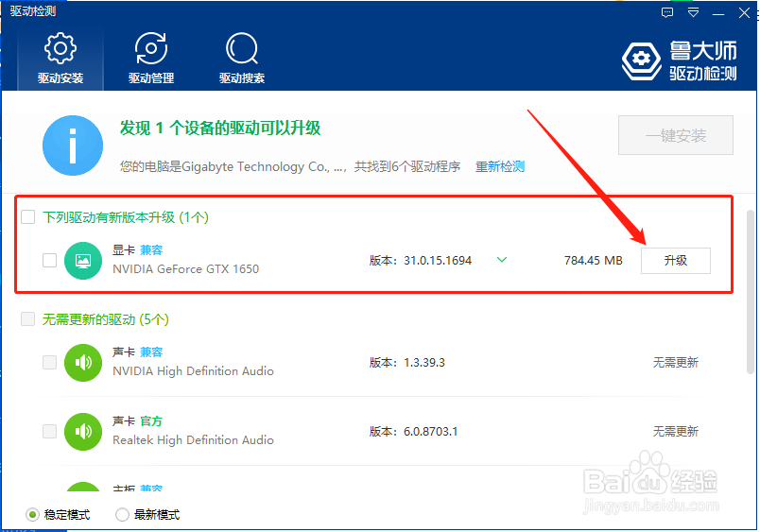
Task: Open the 驱动安装 tab
Action: pyautogui.click(x=60, y=59)
